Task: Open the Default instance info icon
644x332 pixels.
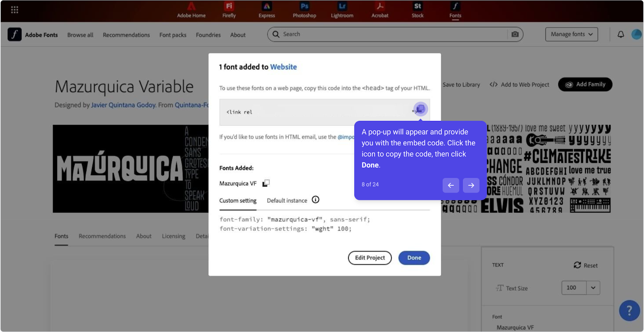Action: tap(316, 200)
